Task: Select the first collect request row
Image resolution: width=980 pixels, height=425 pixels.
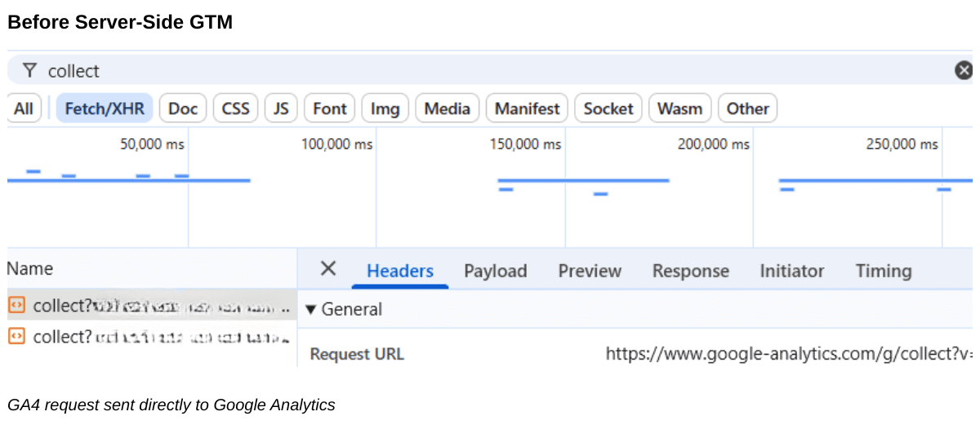Action: [x=152, y=306]
